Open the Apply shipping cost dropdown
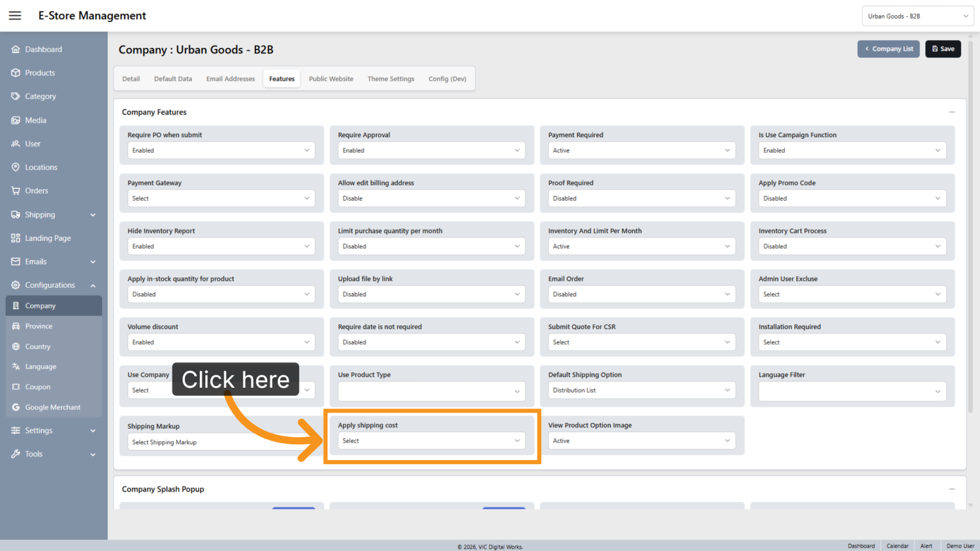 (432, 441)
